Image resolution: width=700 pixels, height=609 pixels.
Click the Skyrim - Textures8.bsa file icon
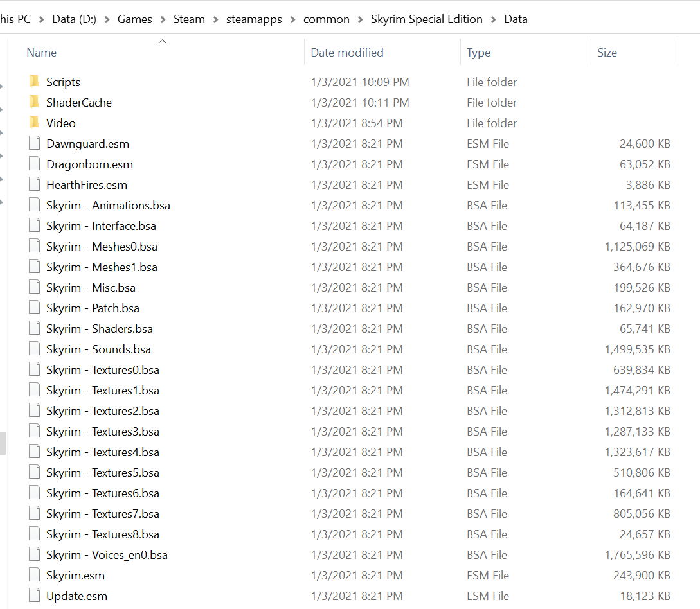point(34,534)
